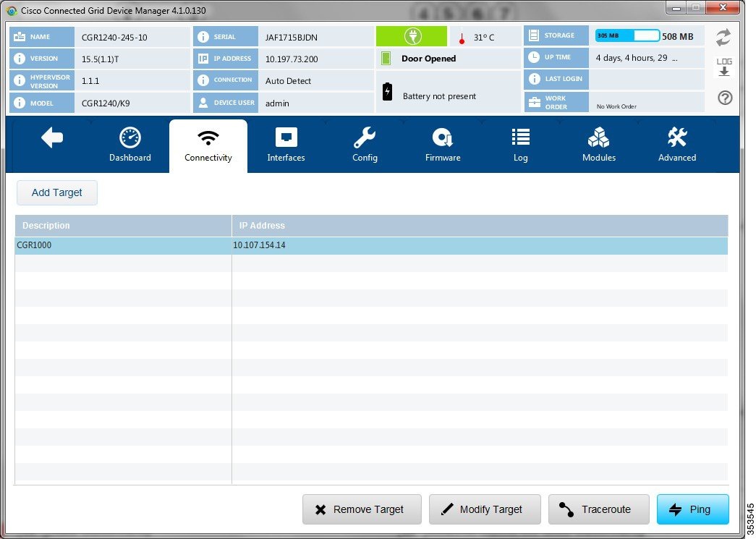
Task: Click Modify Target button
Action: point(485,509)
